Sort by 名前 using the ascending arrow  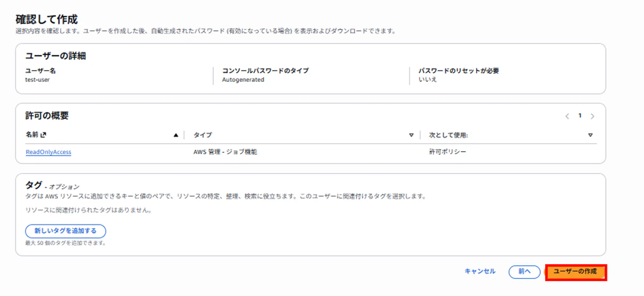point(176,135)
